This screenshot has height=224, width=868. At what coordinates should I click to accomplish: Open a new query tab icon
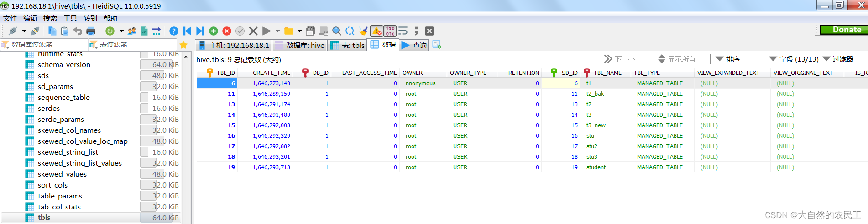point(437,45)
